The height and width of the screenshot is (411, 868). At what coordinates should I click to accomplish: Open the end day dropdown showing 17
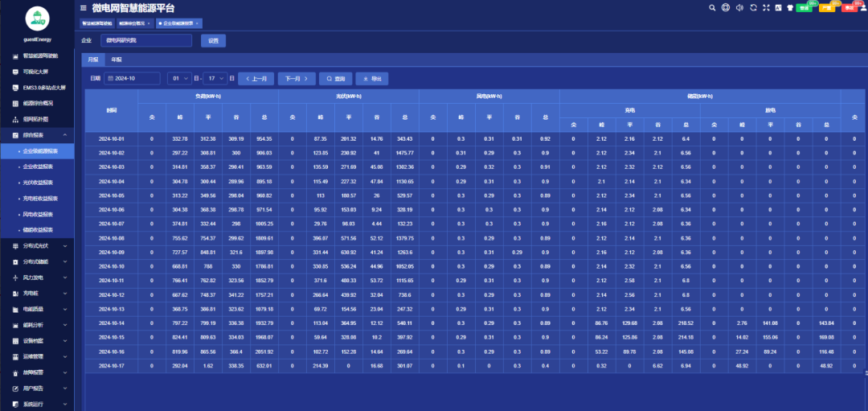[x=215, y=79]
